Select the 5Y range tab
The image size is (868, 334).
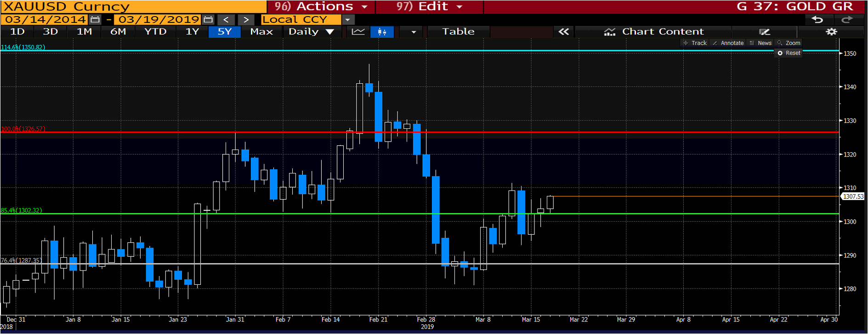225,32
